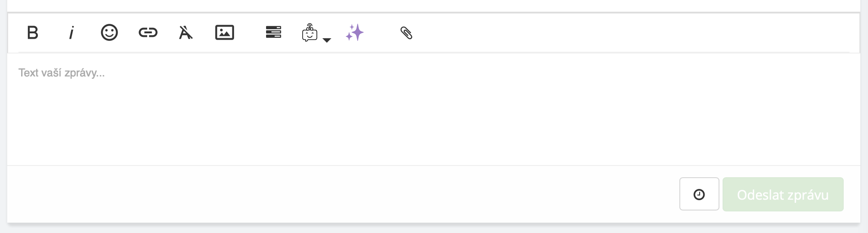Open the stacked-bars templates icon
Viewport: 868px width, 233px height.
273,33
